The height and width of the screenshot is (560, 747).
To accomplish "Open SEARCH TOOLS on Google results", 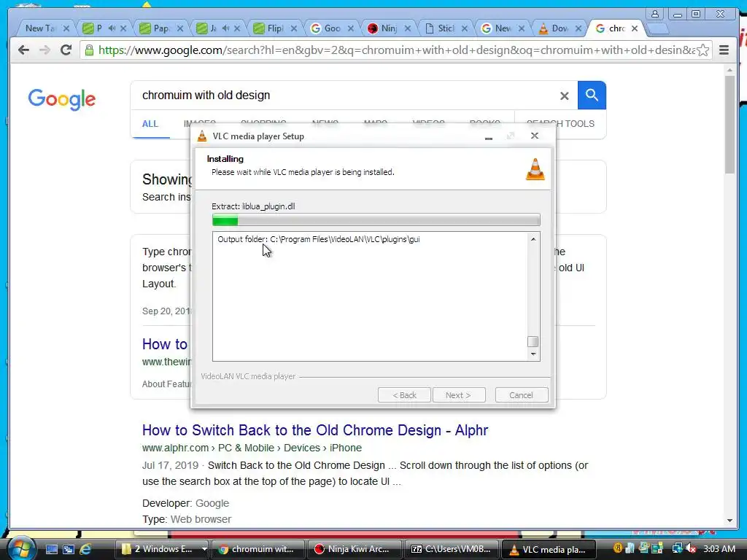I will [560, 123].
